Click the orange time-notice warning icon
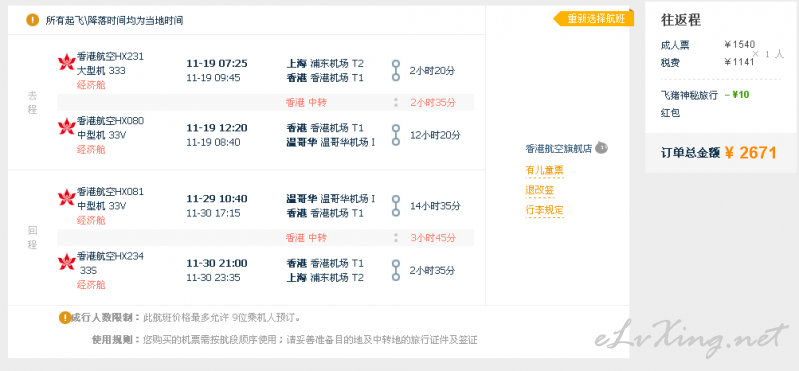This screenshot has height=371, width=799. 33,20
